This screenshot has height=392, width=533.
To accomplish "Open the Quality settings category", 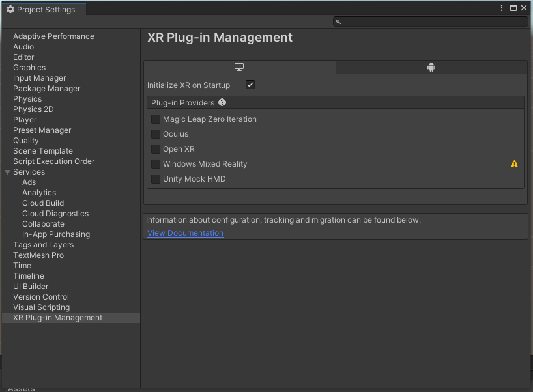I will [26, 141].
